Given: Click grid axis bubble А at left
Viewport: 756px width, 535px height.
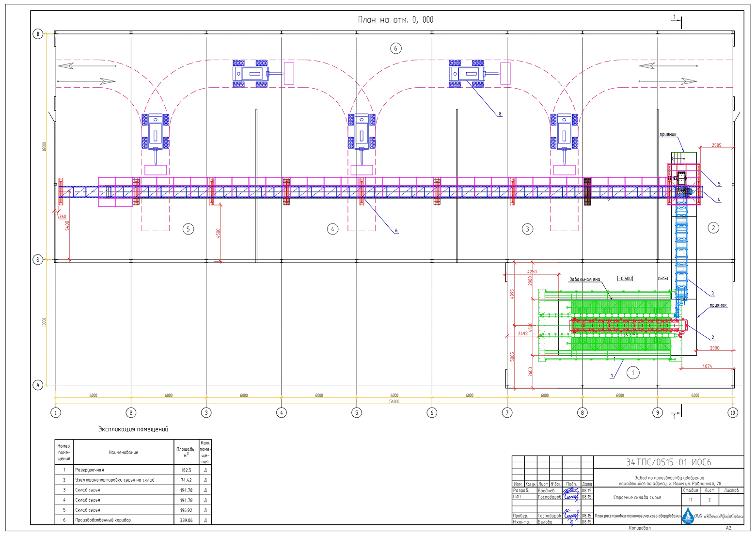Looking at the screenshot, I should [x=38, y=385].
